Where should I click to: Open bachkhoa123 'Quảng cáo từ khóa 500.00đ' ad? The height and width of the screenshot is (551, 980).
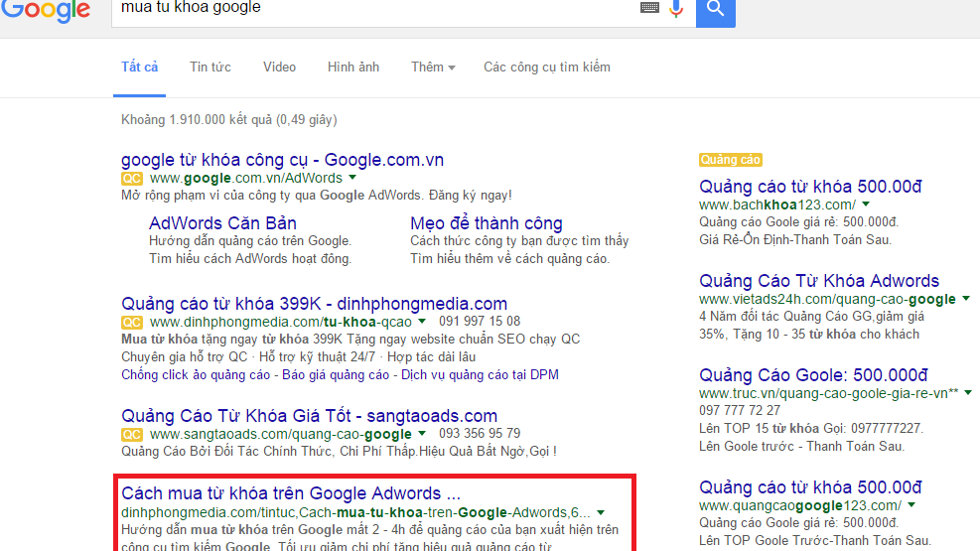[x=810, y=187]
